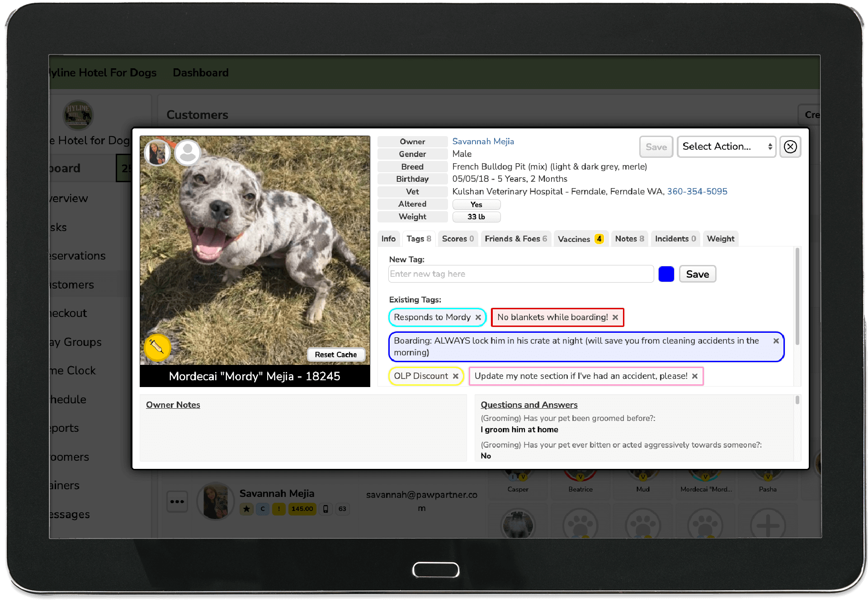Open the Friends & Foes tab
This screenshot has height=600, width=868.
click(x=515, y=239)
